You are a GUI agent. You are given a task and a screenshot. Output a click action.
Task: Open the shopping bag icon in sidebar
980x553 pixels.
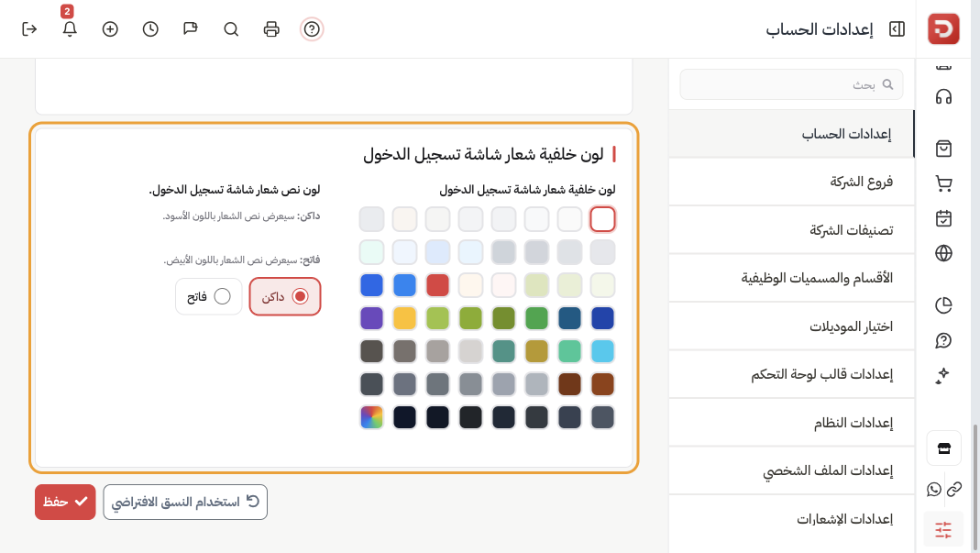pos(943,149)
